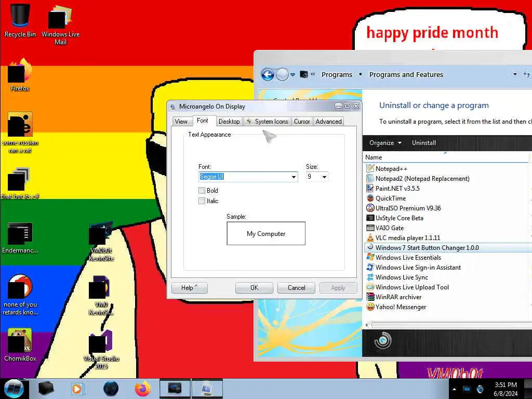
Task: Click the Windows Live Sync icon
Action: click(x=370, y=277)
